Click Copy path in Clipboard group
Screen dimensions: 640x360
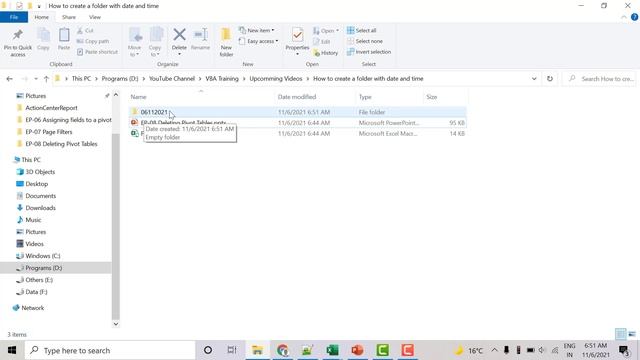[x=93, y=41]
